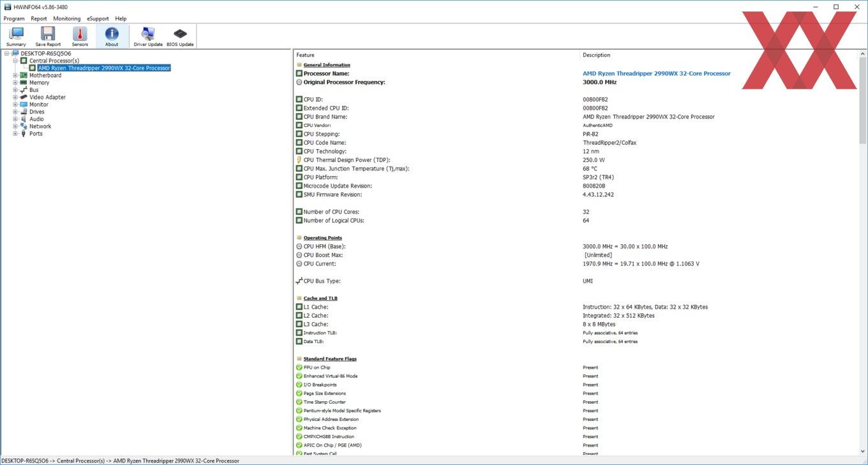The width and height of the screenshot is (868, 465).
Task: Click the CPU Bus Type icon
Action: (x=299, y=281)
